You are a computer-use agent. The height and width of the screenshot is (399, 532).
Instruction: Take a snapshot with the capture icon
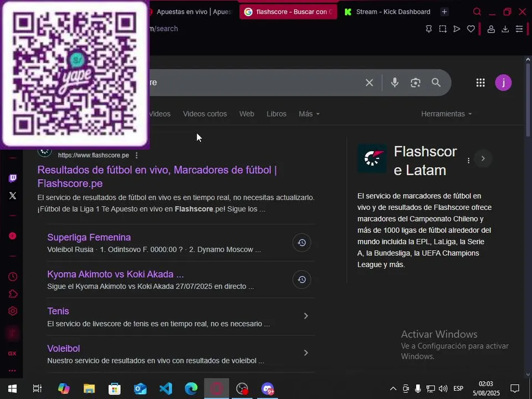tap(443, 29)
